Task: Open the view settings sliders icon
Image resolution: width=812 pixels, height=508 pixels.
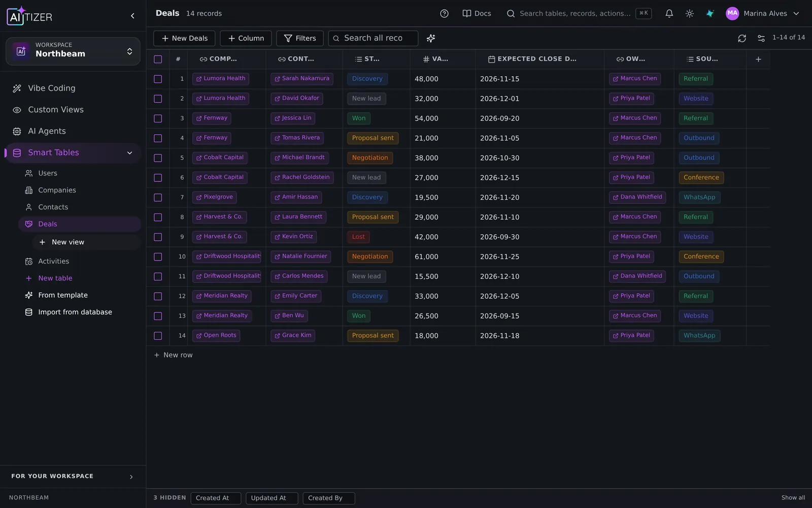Action: [x=761, y=38]
